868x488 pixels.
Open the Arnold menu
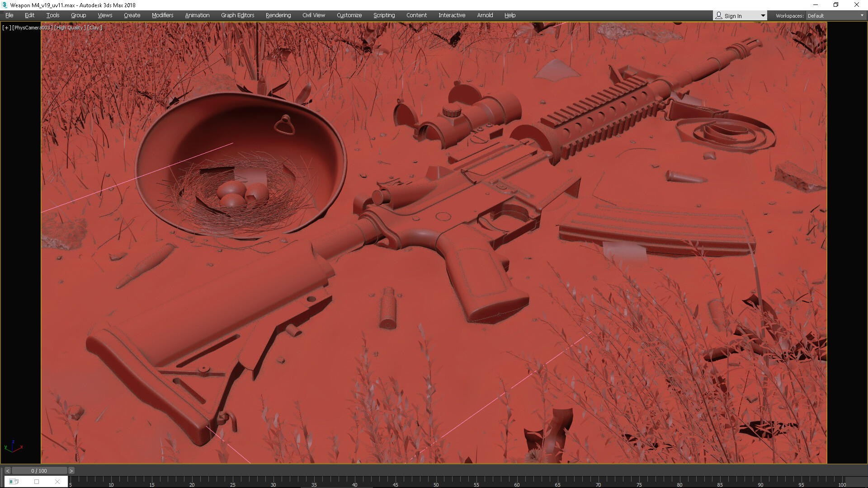(x=485, y=15)
